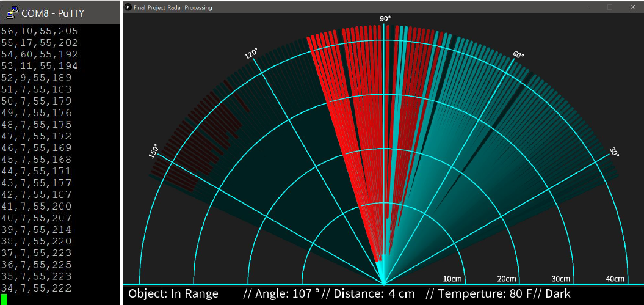Click the Processing play icon in radar window title
644x305 pixels.
click(128, 7)
